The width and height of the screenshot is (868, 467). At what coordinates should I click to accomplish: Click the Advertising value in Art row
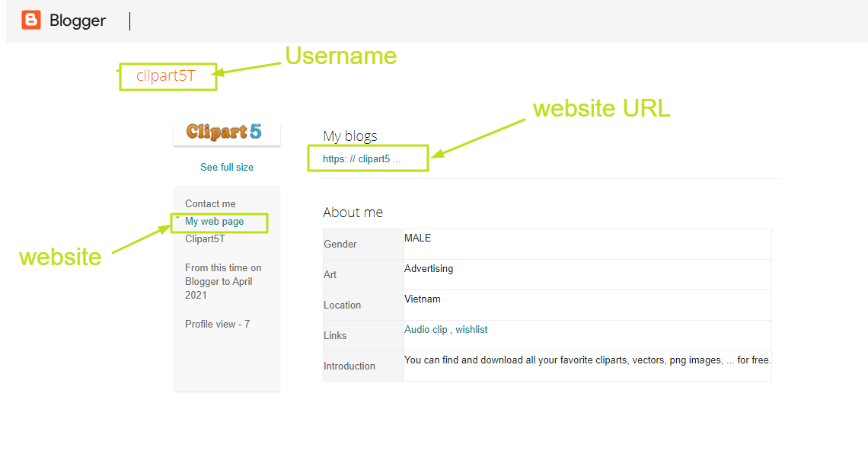coord(429,269)
